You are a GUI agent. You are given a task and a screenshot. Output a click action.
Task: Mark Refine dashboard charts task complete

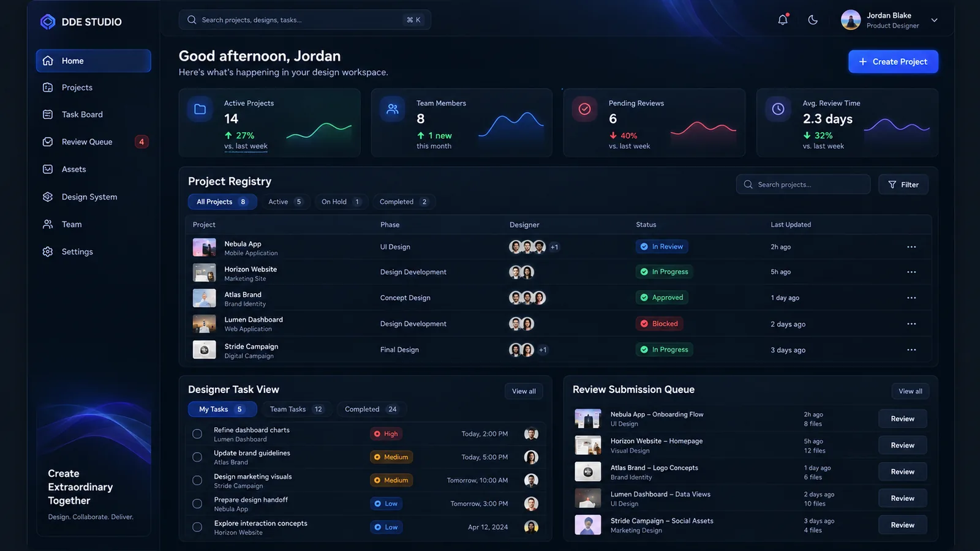click(x=197, y=434)
